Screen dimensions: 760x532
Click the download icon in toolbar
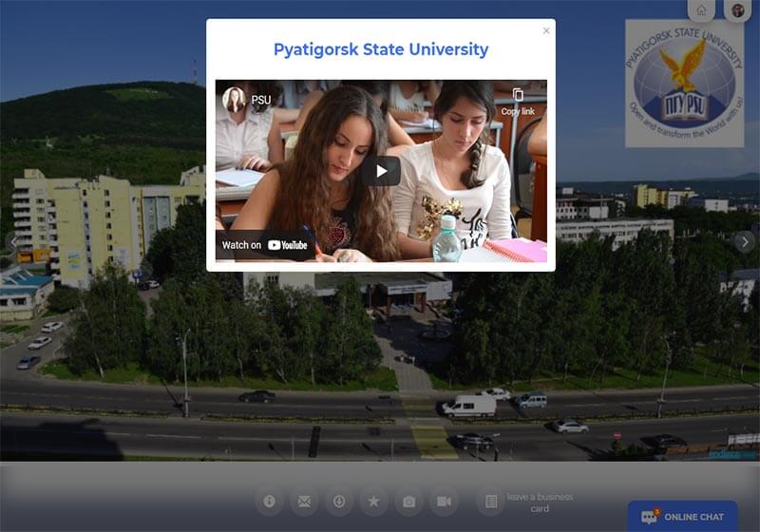pyautogui.click(x=339, y=501)
